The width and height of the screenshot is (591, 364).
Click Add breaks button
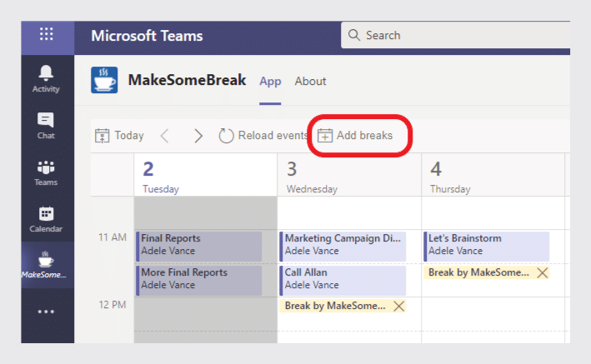point(355,135)
